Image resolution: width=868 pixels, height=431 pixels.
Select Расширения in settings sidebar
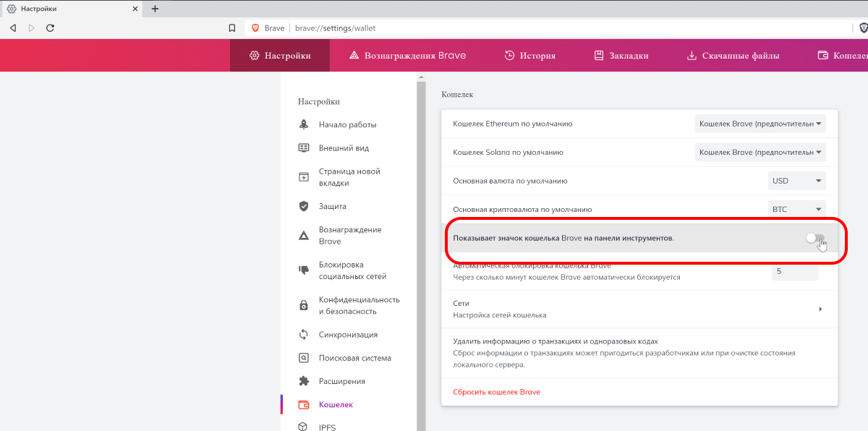(x=341, y=380)
